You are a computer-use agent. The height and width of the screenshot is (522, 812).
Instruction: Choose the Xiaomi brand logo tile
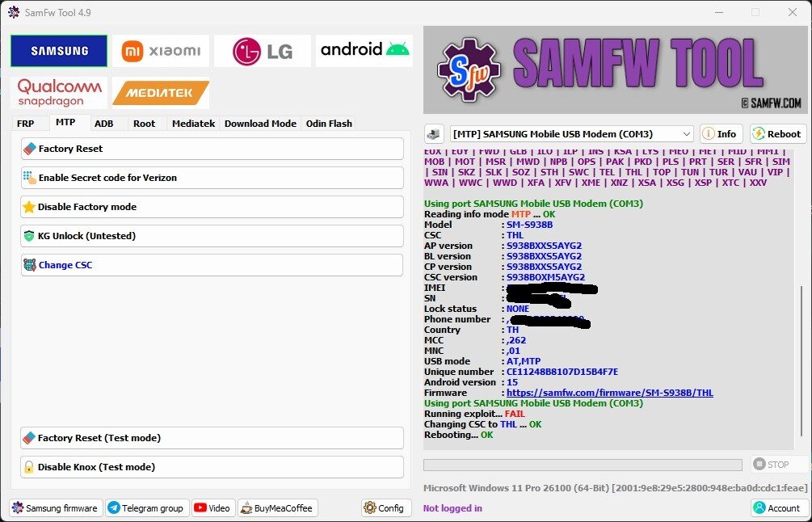[x=161, y=51]
